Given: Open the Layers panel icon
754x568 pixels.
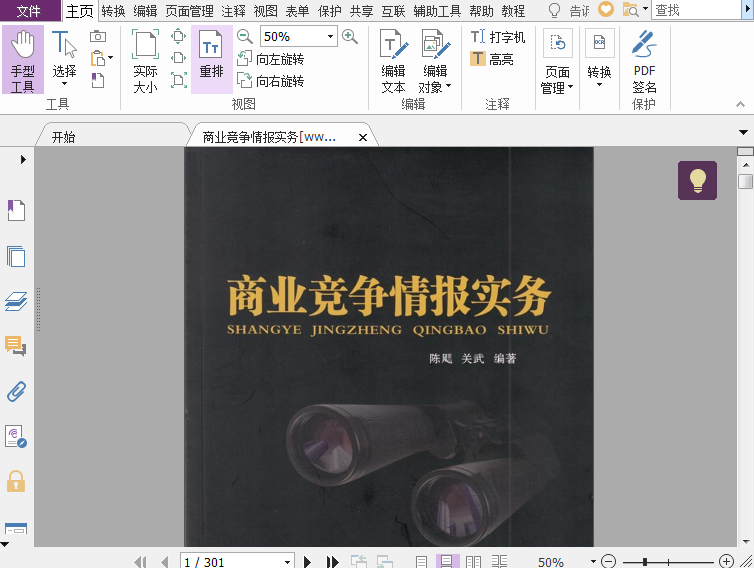Looking at the screenshot, I should tap(16, 302).
